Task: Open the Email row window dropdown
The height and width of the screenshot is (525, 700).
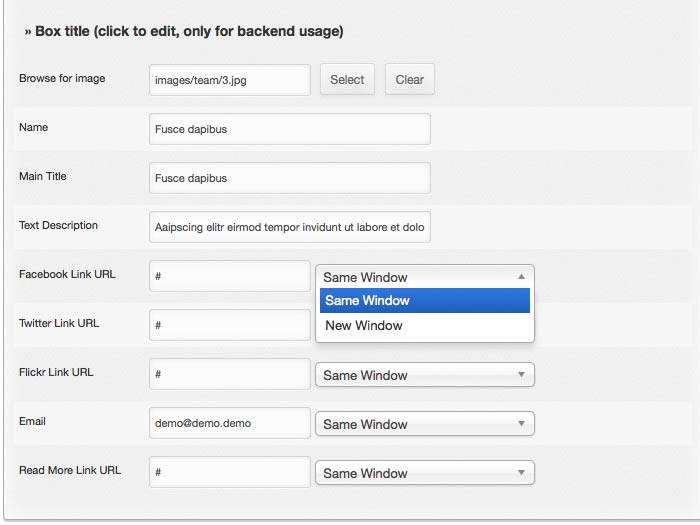Action: coord(424,424)
